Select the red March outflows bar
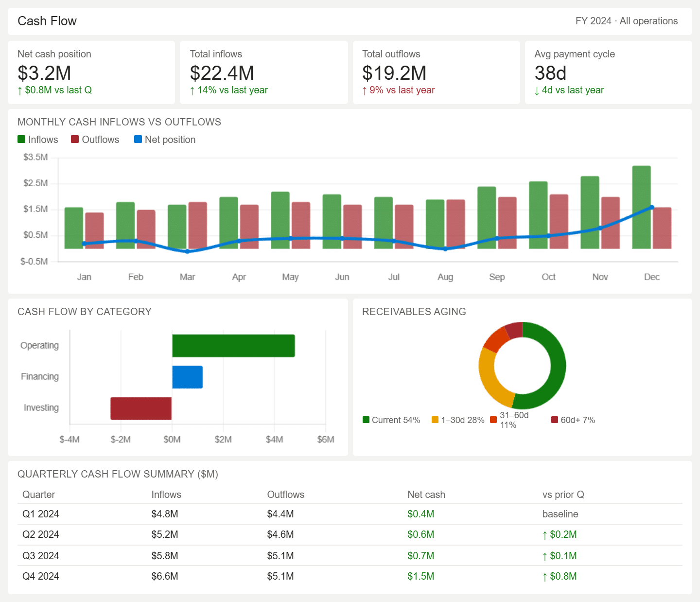 tap(198, 226)
